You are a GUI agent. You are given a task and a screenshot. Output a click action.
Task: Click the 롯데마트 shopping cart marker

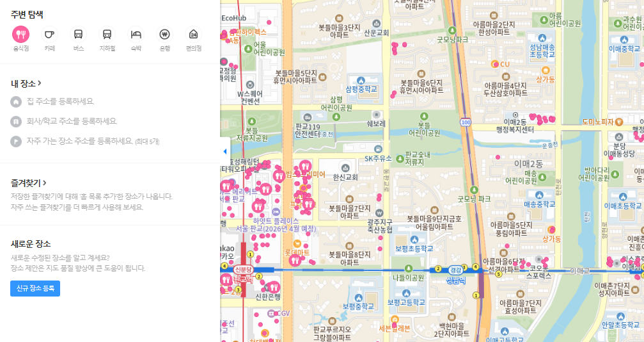[x=297, y=243]
